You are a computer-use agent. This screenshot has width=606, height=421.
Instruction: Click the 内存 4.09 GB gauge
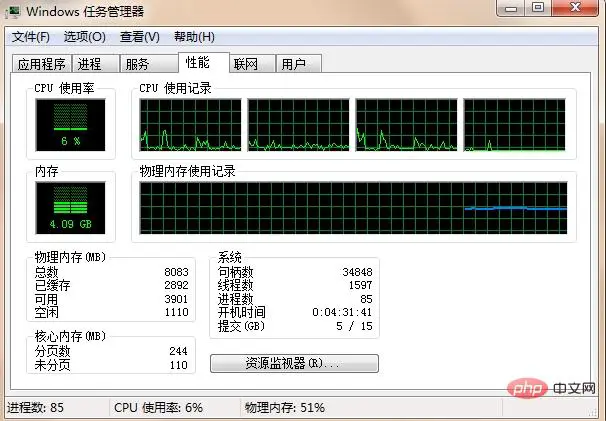tap(70, 208)
